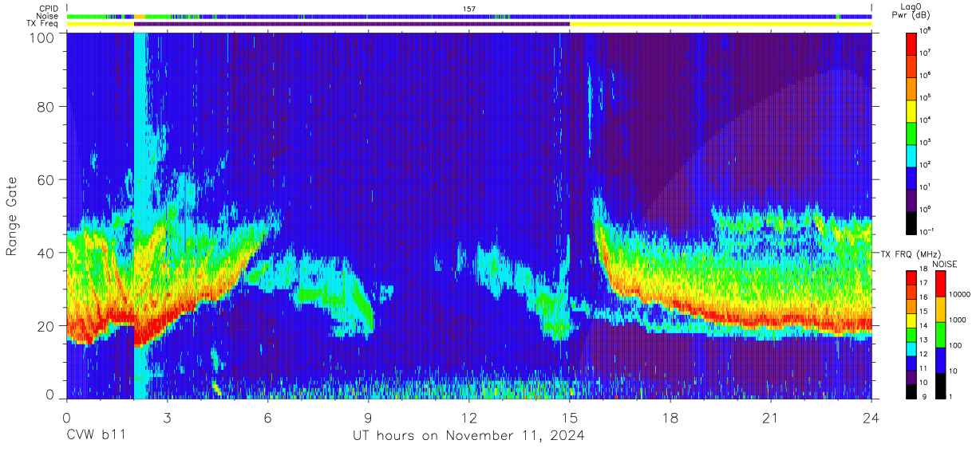The image size is (980, 452).
Task: Click the CPID label at top left
Action: (50, 8)
